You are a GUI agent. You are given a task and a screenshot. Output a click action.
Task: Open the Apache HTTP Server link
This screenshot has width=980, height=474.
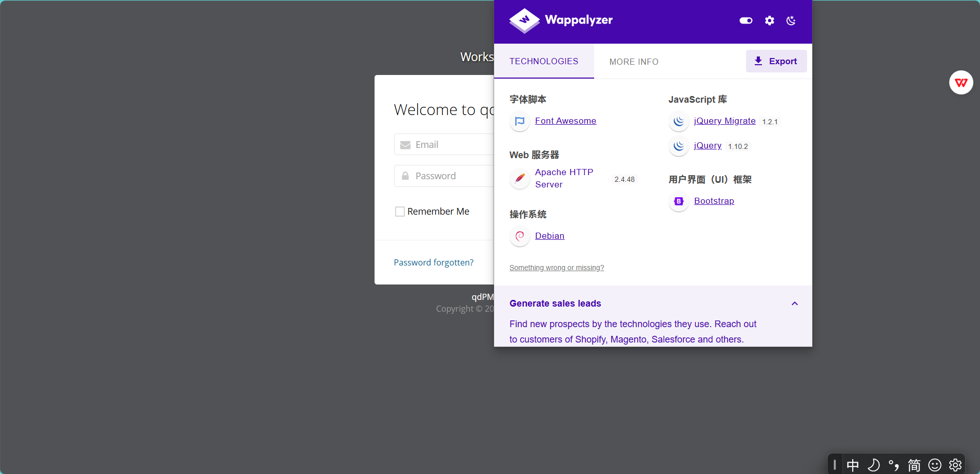564,178
